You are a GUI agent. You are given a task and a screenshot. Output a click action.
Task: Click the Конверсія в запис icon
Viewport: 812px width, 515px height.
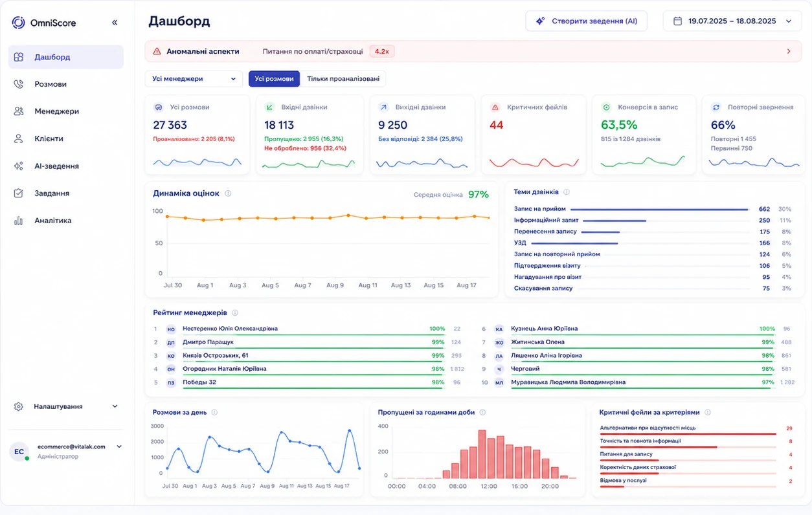(606, 107)
